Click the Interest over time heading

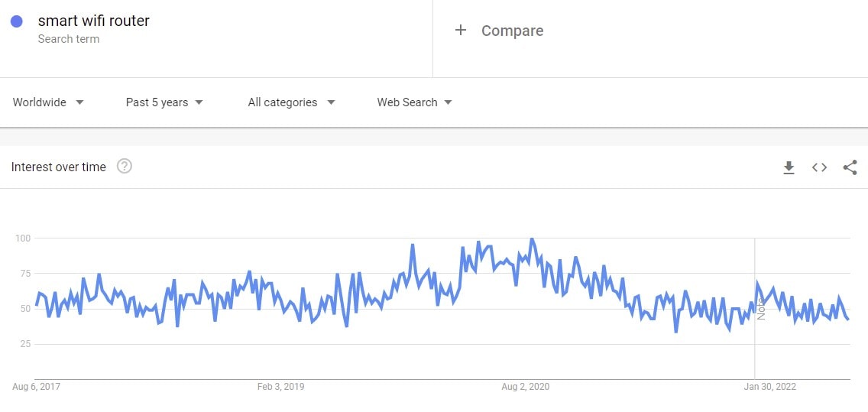58,167
